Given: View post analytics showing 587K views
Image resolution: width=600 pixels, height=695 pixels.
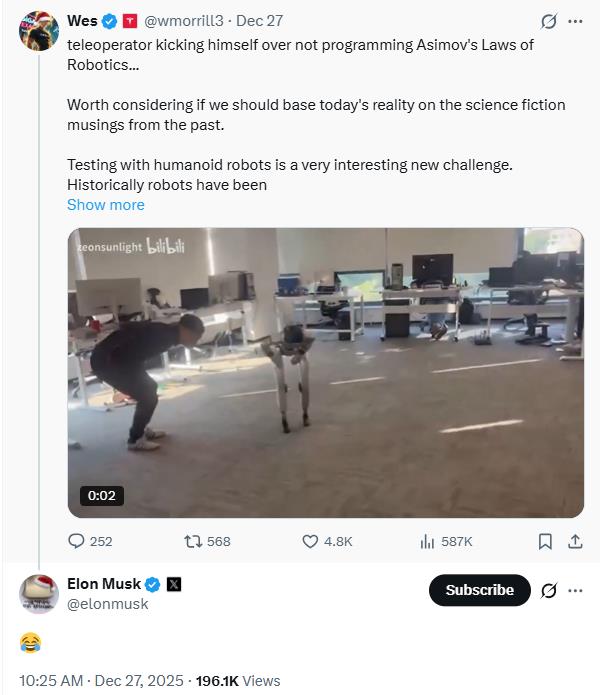Looking at the screenshot, I should pyautogui.click(x=428, y=541).
